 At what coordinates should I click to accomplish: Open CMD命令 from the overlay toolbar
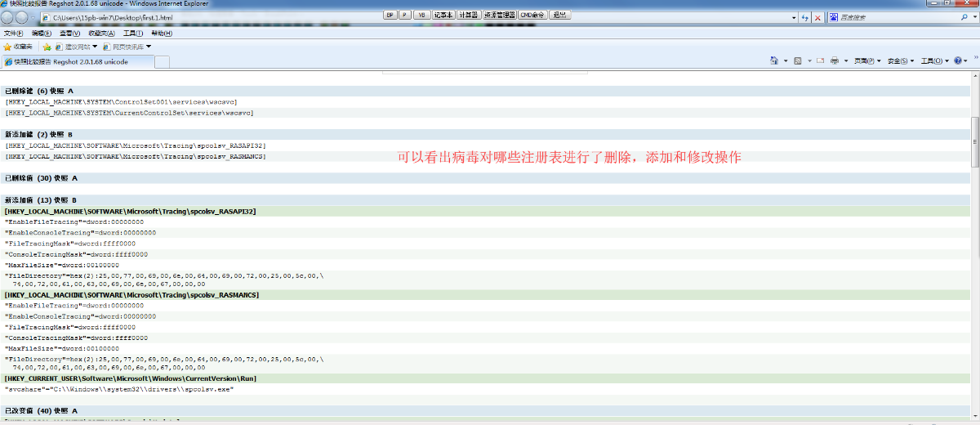(533, 15)
